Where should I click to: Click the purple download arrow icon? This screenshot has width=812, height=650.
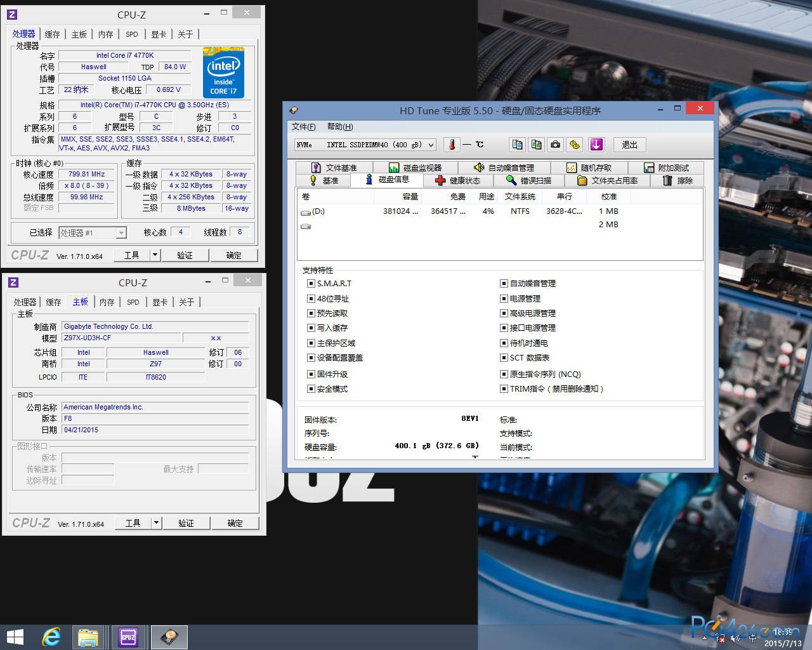pos(596,145)
